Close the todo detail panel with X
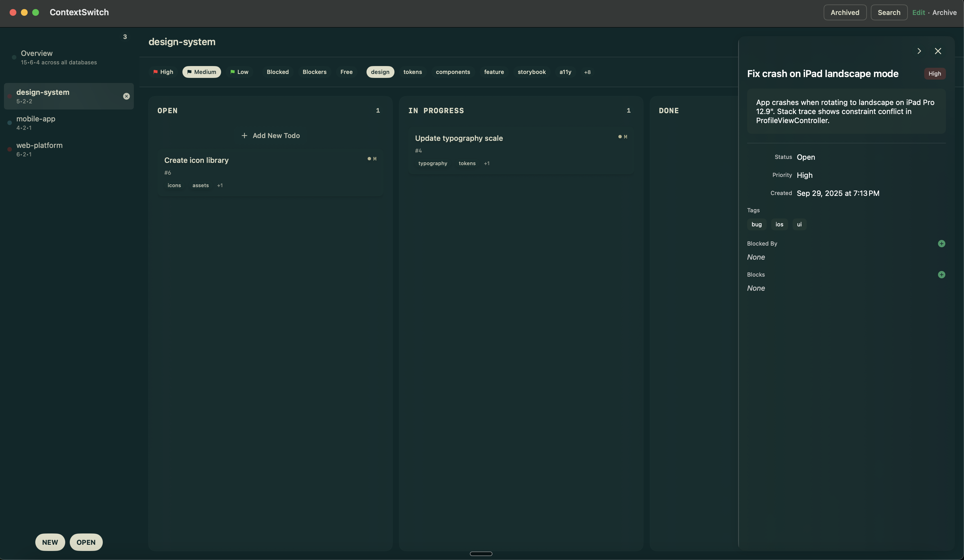The width and height of the screenshot is (964, 560). click(x=938, y=51)
